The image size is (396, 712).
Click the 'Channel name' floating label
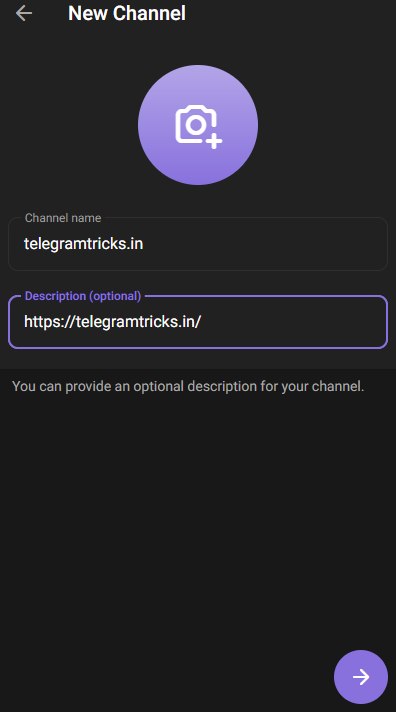tap(63, 218)
